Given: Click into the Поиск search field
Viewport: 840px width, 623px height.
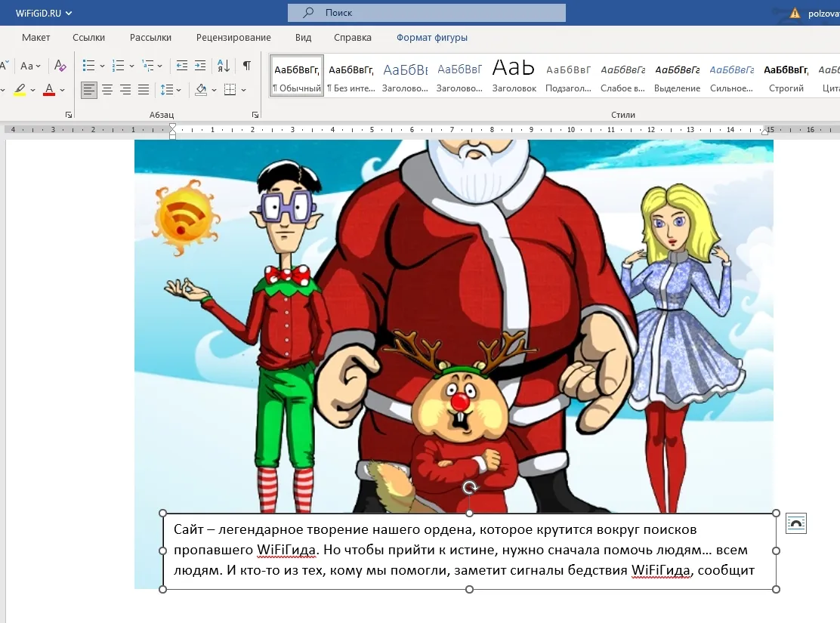Looking at the screenshot, I should [x=427, y=13].
